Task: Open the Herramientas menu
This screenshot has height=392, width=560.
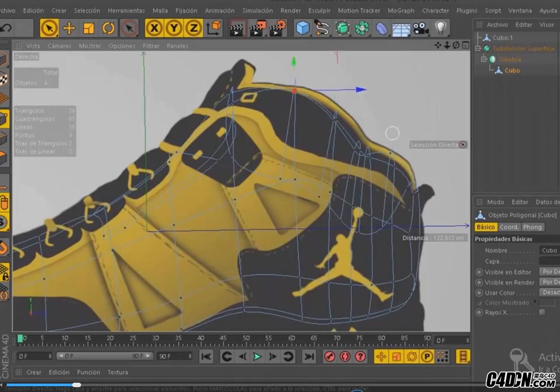Action: point(126,10)
